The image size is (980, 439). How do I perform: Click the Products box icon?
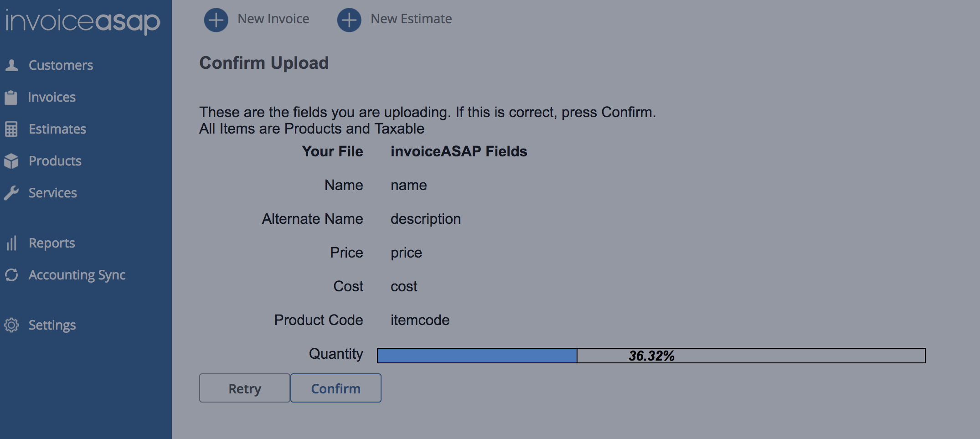point(11,161)
